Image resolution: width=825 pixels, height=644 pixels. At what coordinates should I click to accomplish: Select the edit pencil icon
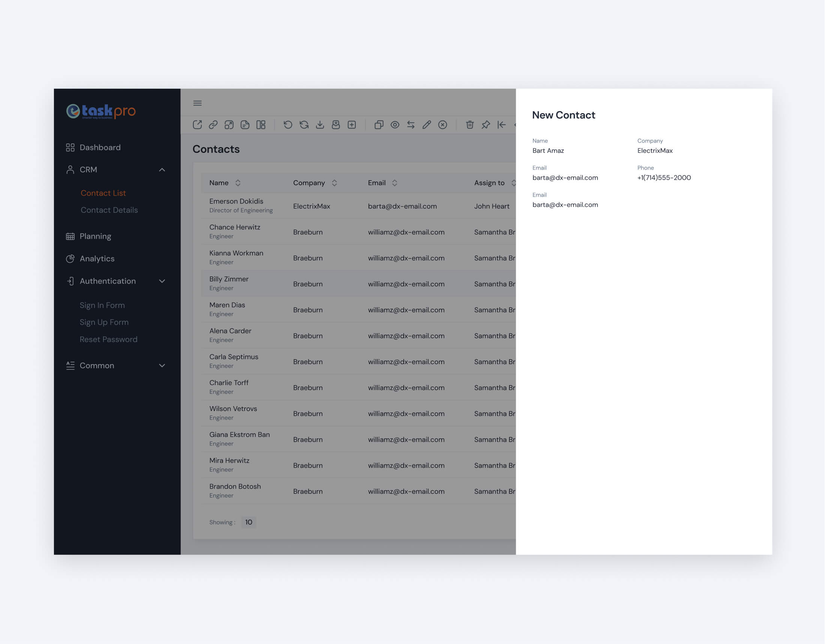pos(427,125)
